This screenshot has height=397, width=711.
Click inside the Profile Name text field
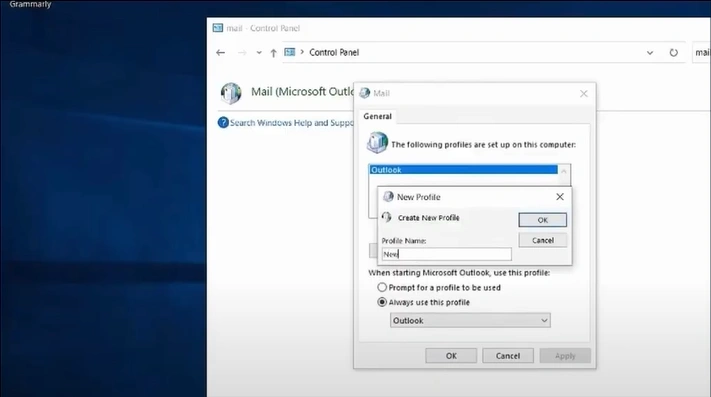tap(447, 254)
